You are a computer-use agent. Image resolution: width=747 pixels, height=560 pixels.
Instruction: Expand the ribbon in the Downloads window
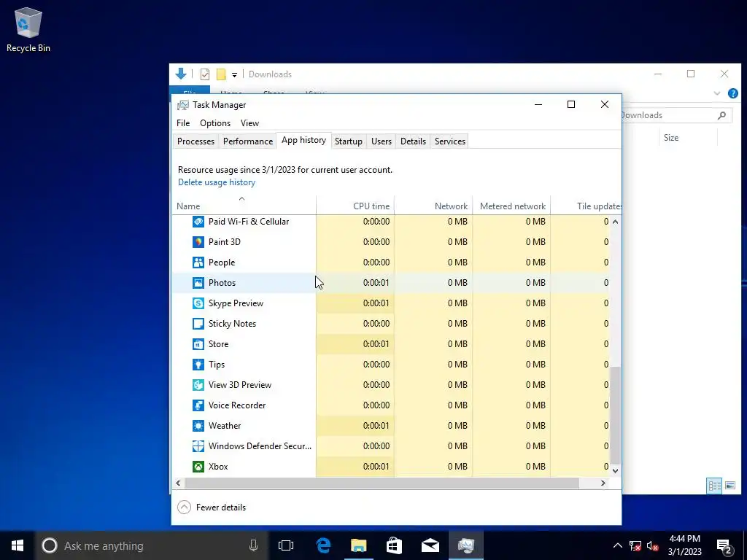point(717,93)
